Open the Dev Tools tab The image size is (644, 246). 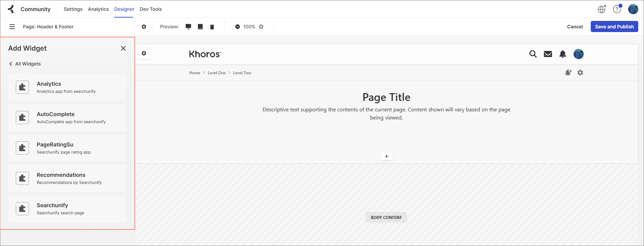[151, 9]
